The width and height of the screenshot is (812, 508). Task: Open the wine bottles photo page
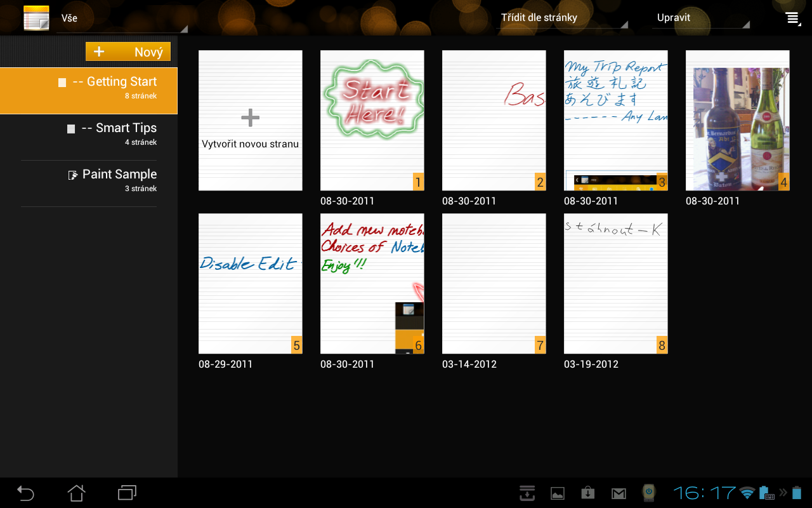737,120
